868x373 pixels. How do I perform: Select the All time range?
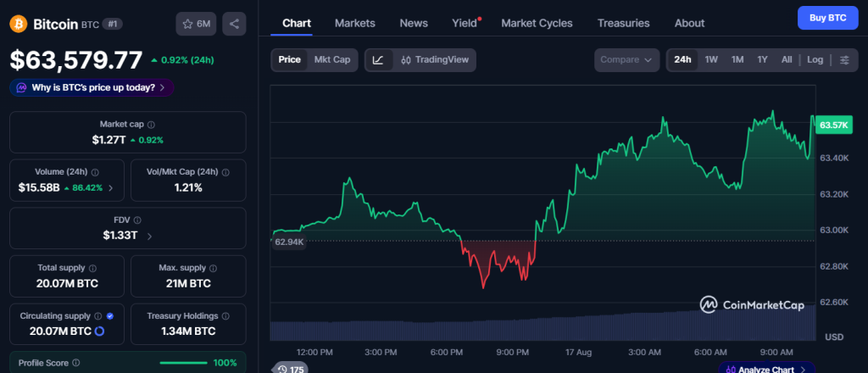pyautogui.click(x=787, y=60)
